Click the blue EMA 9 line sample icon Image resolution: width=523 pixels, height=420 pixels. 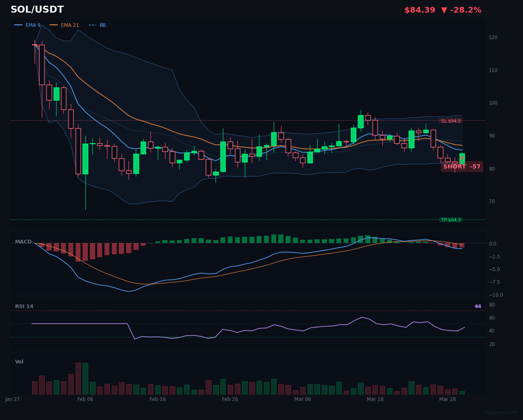point(19,25)
